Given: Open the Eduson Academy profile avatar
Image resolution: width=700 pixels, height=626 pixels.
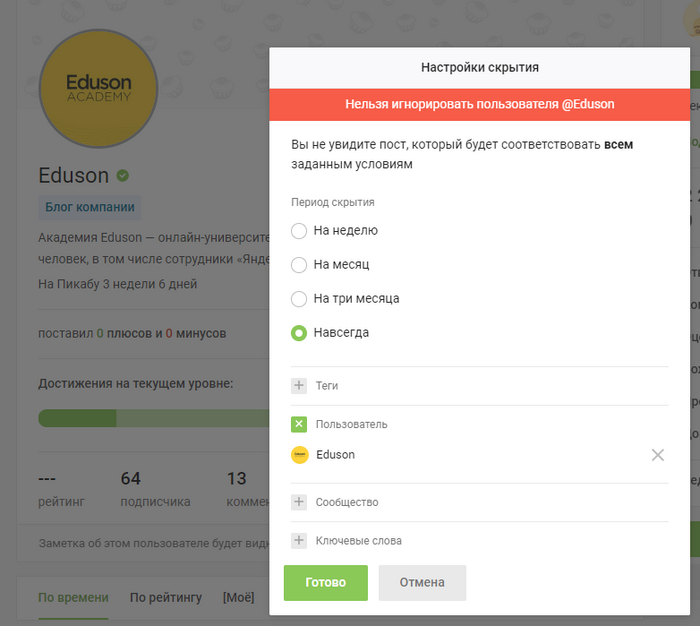Looking at the screenshot, I should 99,88.
